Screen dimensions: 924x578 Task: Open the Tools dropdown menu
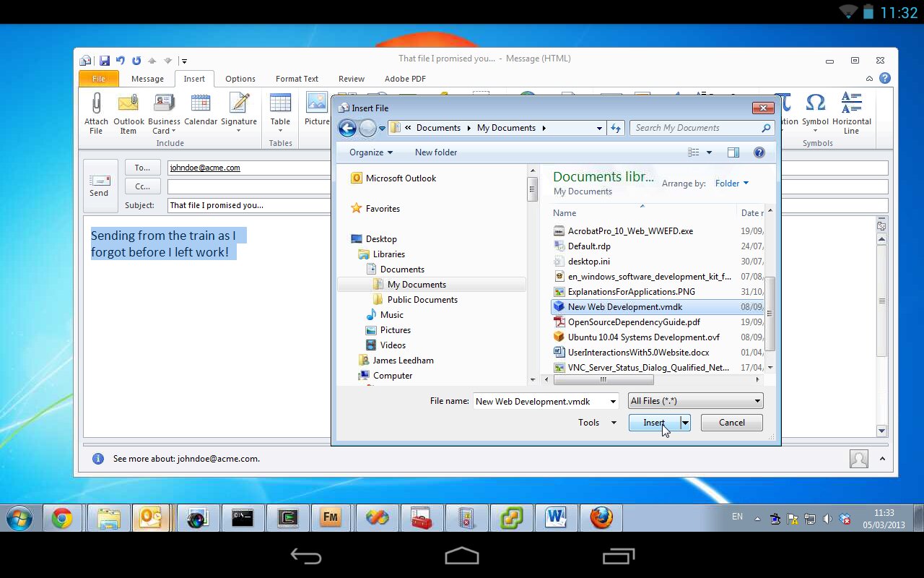tap(597, 423)
